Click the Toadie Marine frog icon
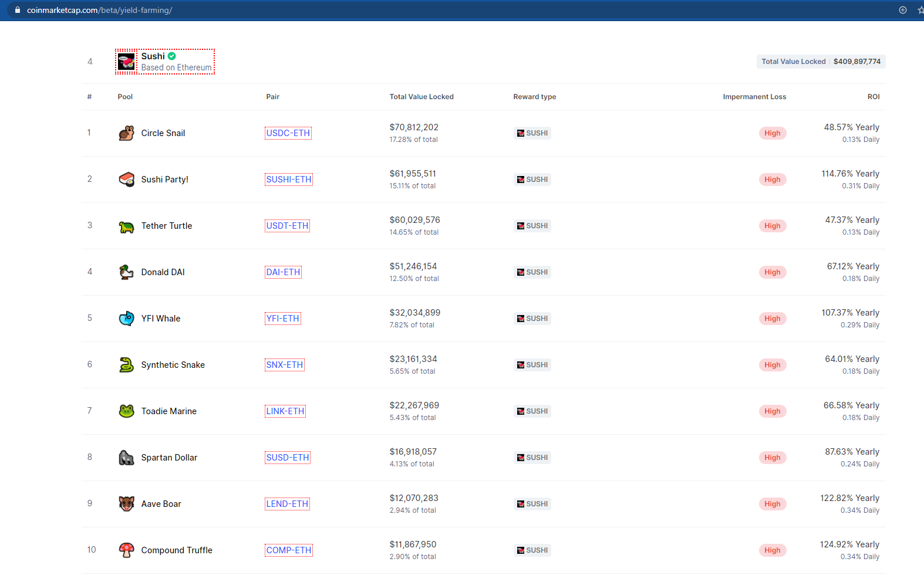The image size is (924, 582). pos(126,411)
